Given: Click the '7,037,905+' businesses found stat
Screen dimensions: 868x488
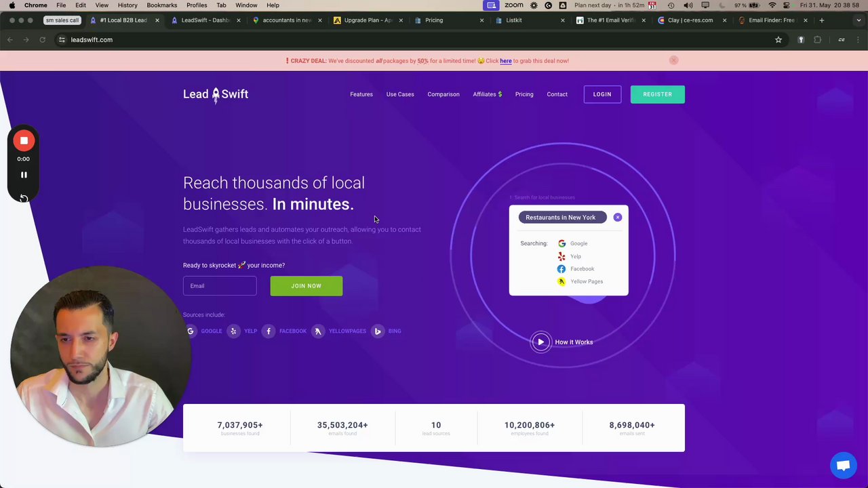Looking at the screenshot, I should coord(240,425).
